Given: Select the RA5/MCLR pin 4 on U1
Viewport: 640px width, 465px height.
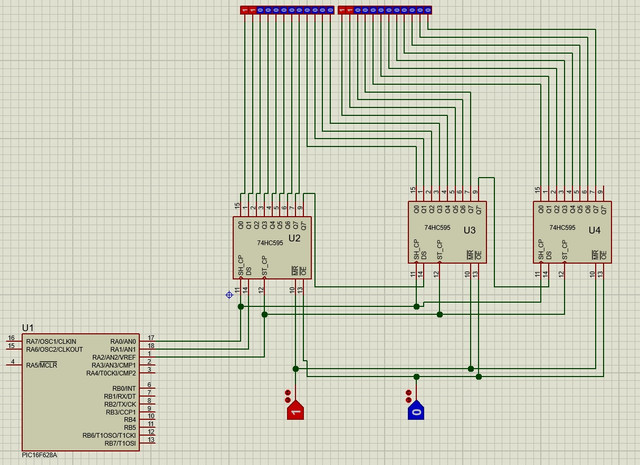Looking at the screenshot, I should [x=14, y=365].
